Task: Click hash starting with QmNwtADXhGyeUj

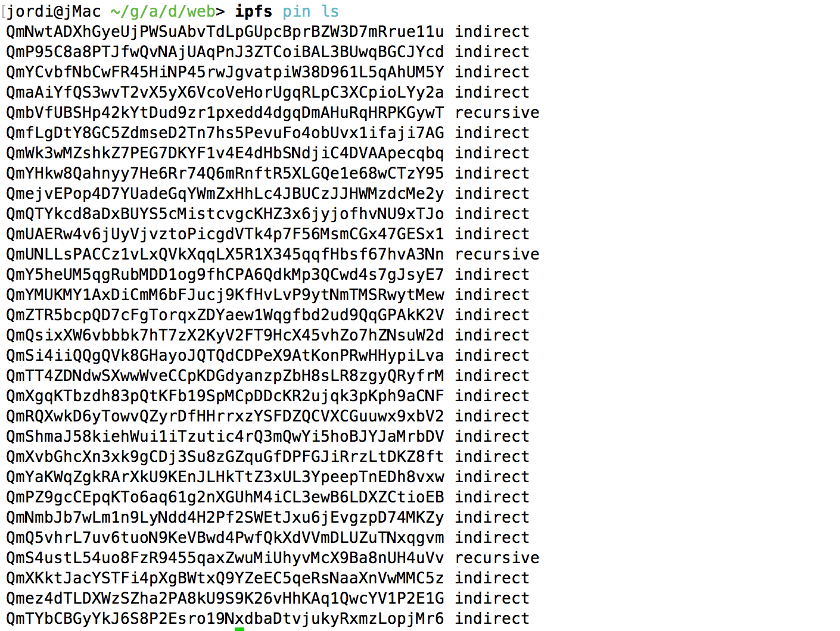Action: pyautogui.click(x=225, y=32)
